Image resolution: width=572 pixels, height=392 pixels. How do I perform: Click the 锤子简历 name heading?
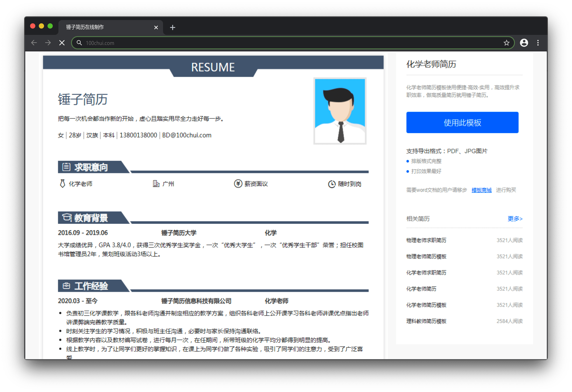[x=83, y=99]
